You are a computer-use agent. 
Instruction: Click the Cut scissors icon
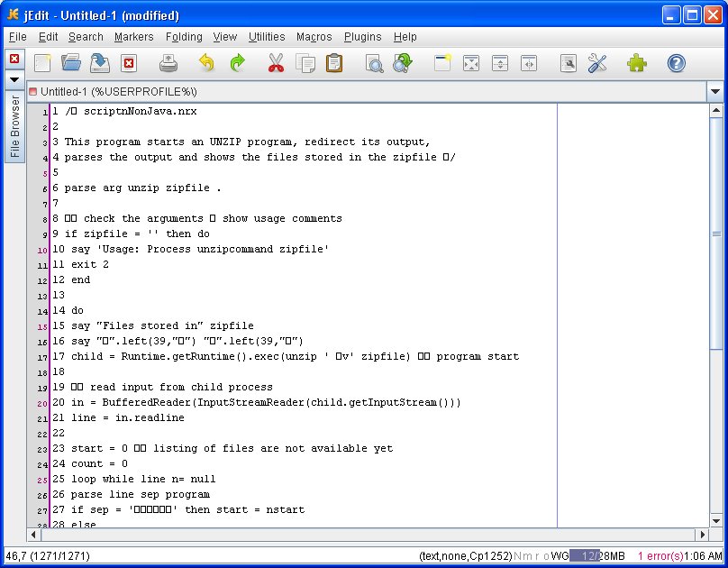[276, 63]
